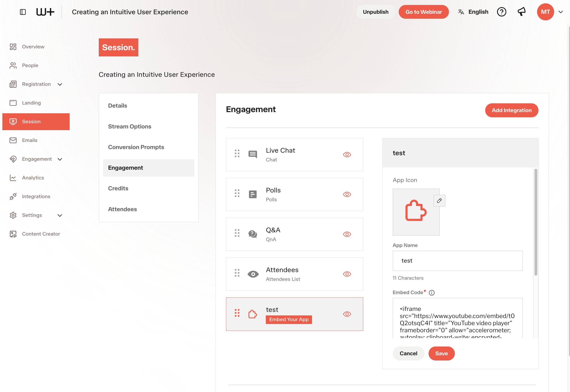Image resolution: width=570 pixels, height=392 pixels.
Task: Click the W+ logo
Action: (45, 12)
